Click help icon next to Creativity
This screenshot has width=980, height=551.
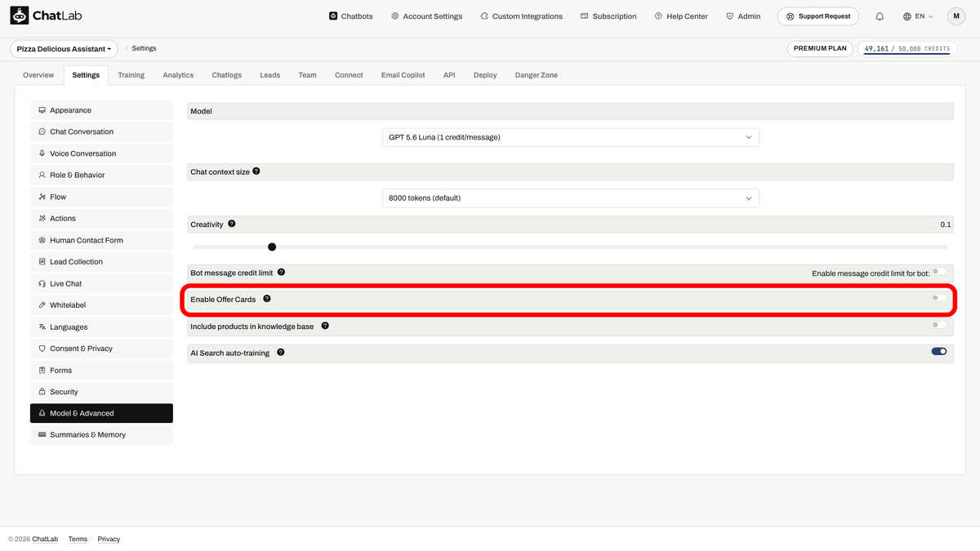(232, 224)
